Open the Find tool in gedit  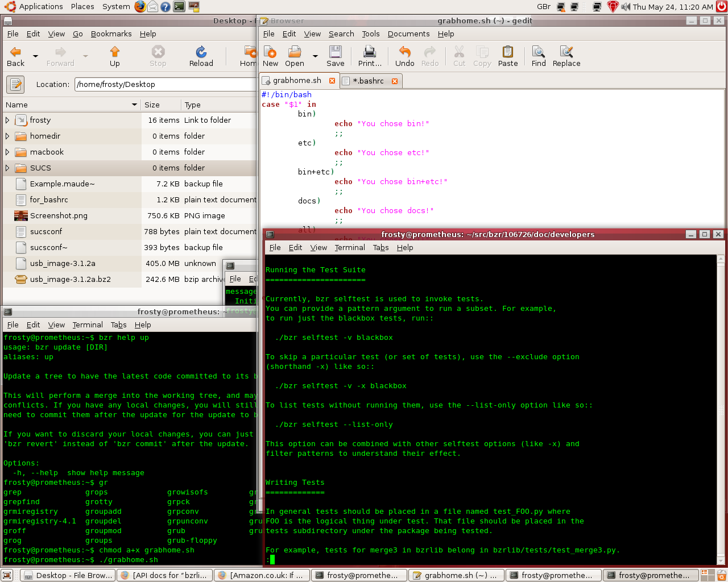point(539,56)
